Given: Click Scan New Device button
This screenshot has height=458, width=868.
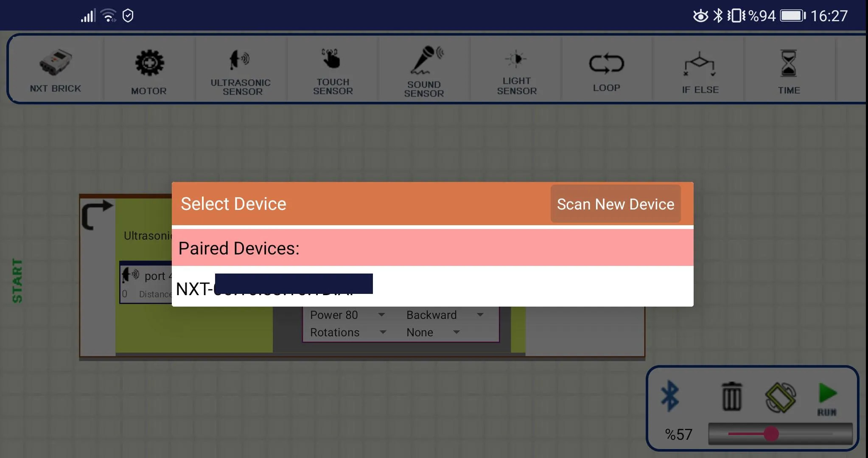Looking at the screenshot, I should coord(616,204).
